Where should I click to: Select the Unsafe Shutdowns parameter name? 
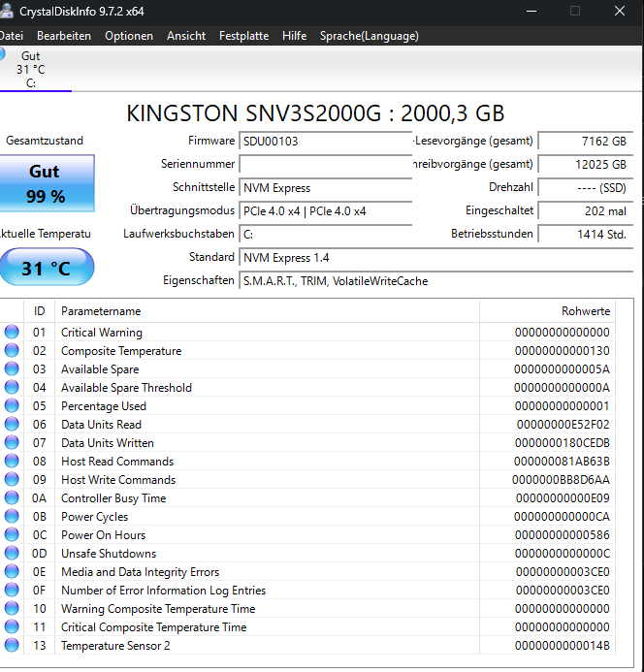tap(109, 554)
